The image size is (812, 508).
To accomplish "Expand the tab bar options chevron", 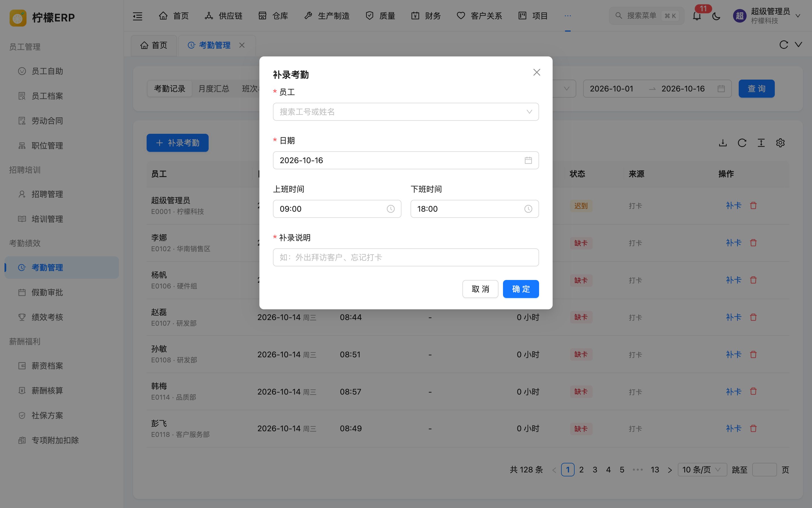I will 798,45.
